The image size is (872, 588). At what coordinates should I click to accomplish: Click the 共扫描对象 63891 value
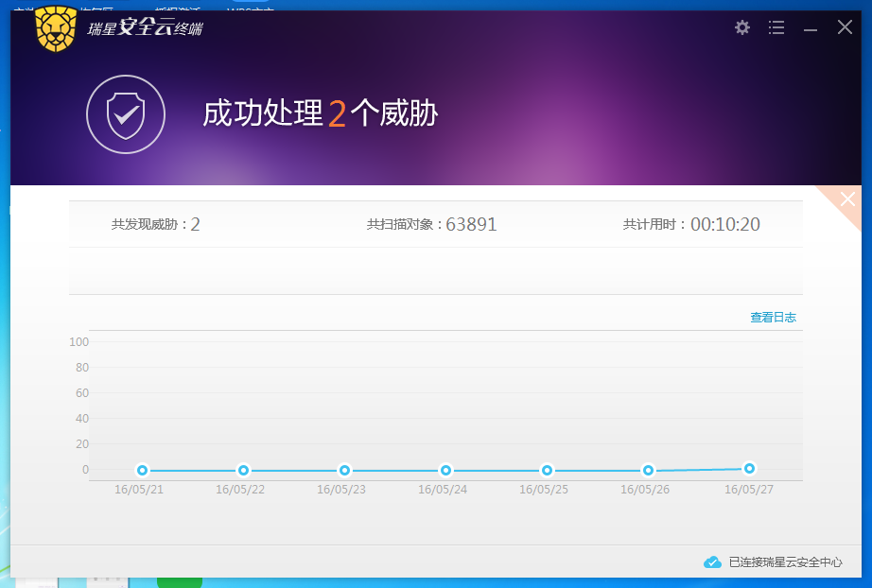click(x=471, y=224)
